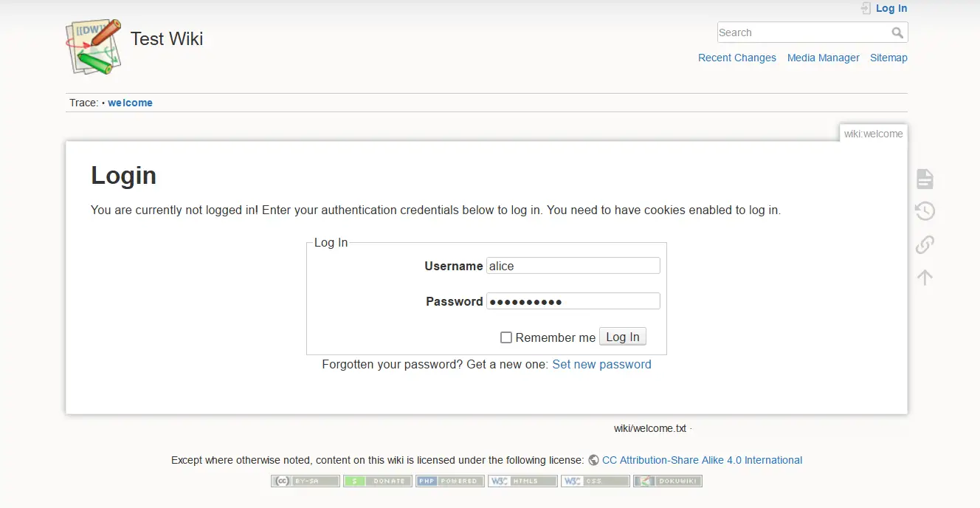Image resolution: width=980 pixels, height=508 pixels.
Task: Click the PHP Powered badge
Action: coord(450,481)
